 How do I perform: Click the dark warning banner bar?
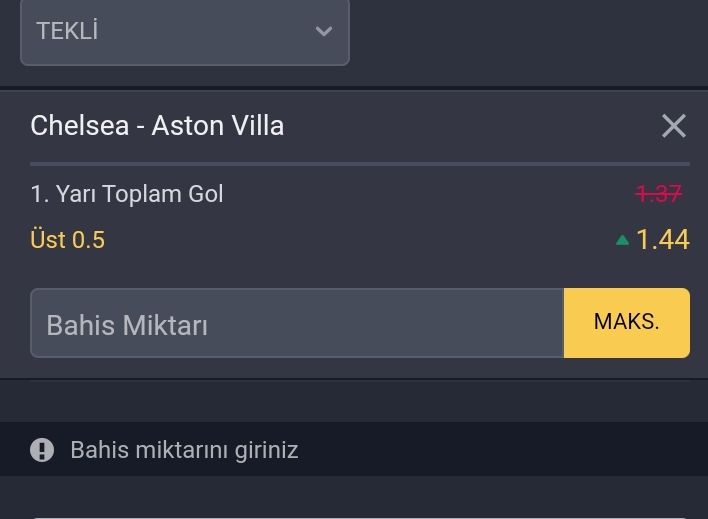354,449
